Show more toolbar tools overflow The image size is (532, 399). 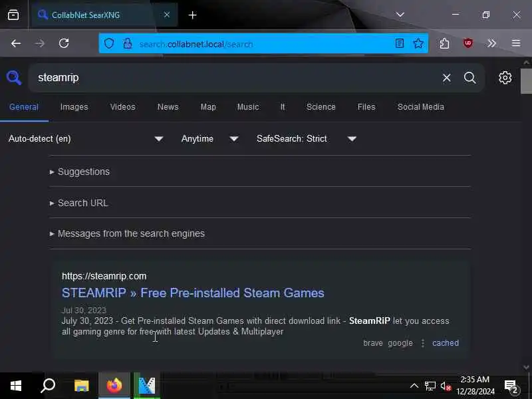tap(491, 43)
